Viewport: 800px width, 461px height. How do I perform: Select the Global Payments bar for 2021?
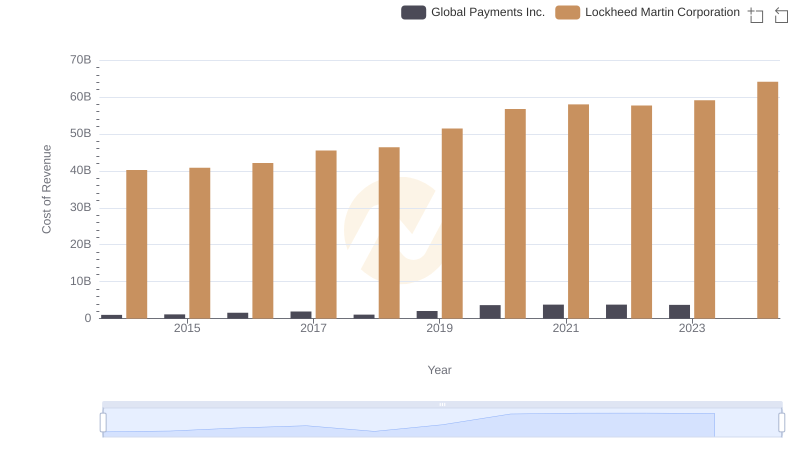[553, 312]
